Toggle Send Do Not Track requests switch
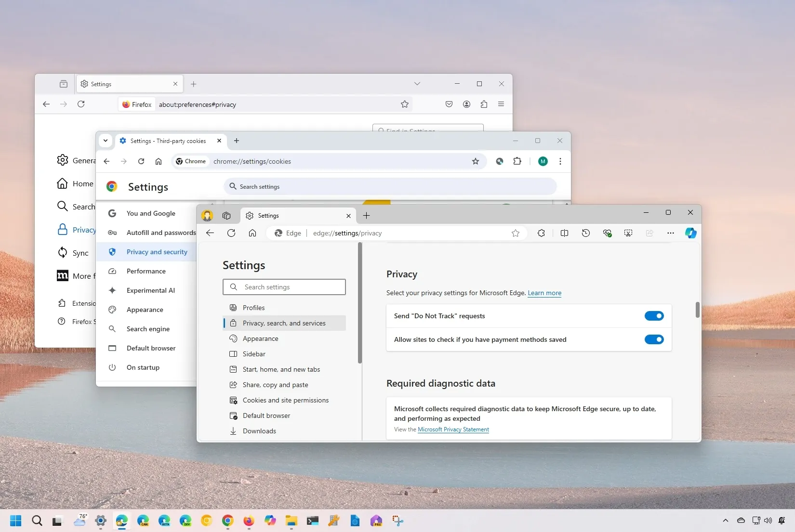The image size is (795, 532). pyautogui.click(x=654, y=316)
